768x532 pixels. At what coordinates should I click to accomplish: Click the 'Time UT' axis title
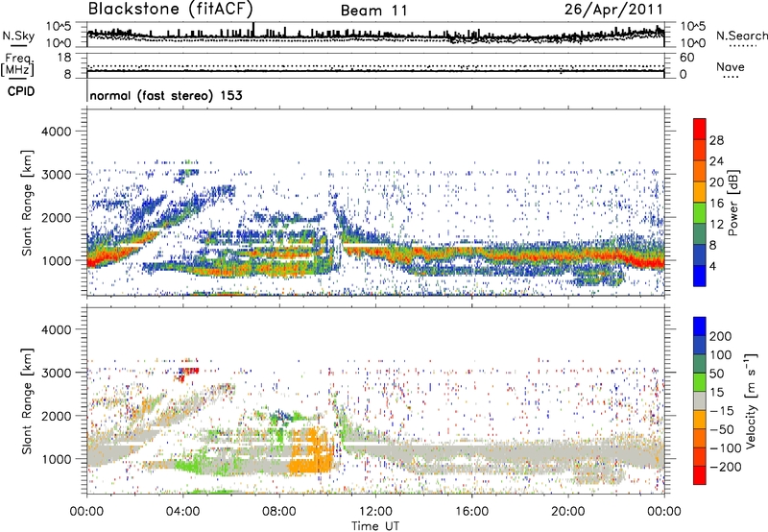(375, 526)
